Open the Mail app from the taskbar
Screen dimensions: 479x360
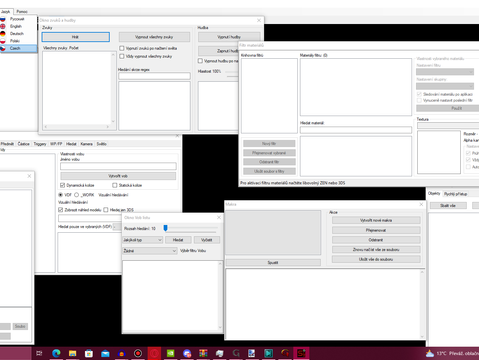[105, 353]
